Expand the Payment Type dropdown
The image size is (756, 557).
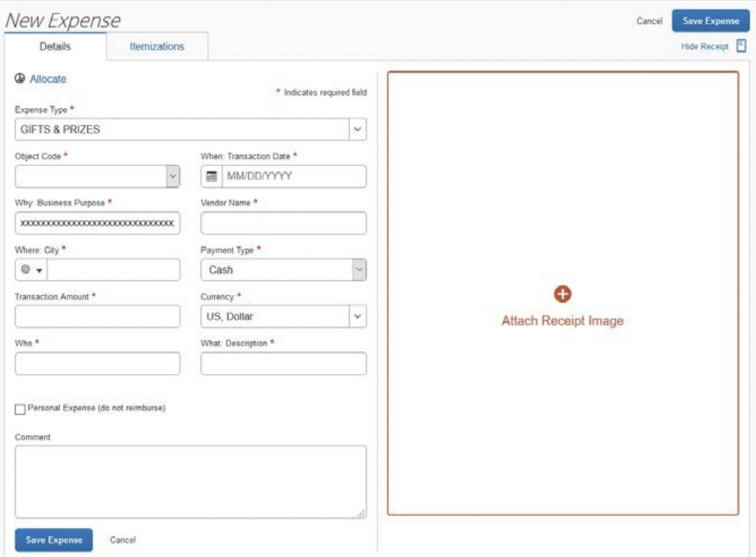tap(359, 270)
